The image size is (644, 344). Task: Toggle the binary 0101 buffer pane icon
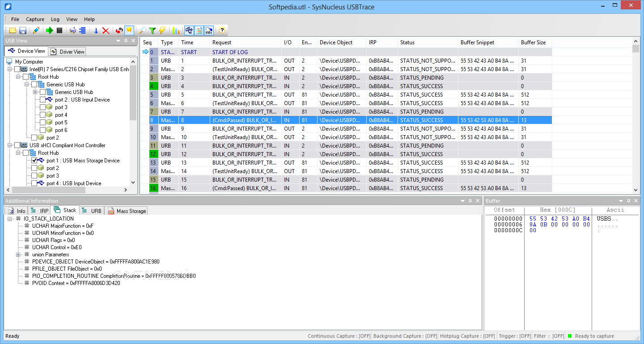point(209,30)
